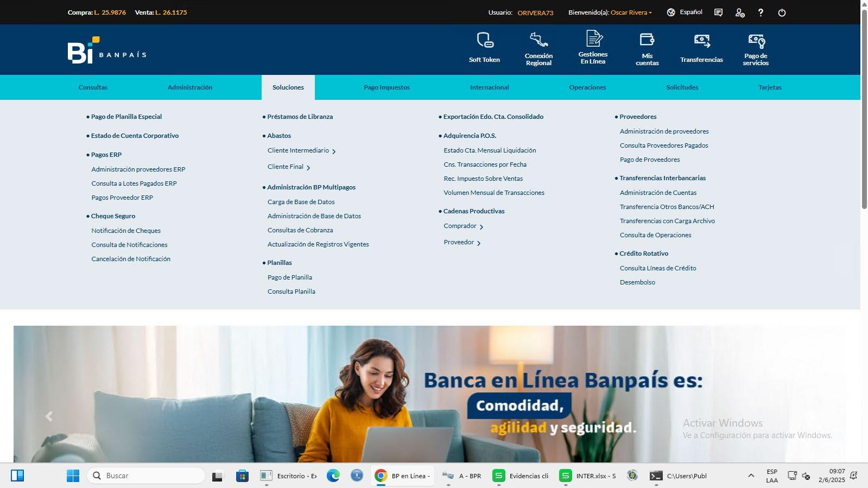Switch to the C:\Users\Publ command prompt
This screenshot has width=868, height=488.
click(x=679, y=476)
